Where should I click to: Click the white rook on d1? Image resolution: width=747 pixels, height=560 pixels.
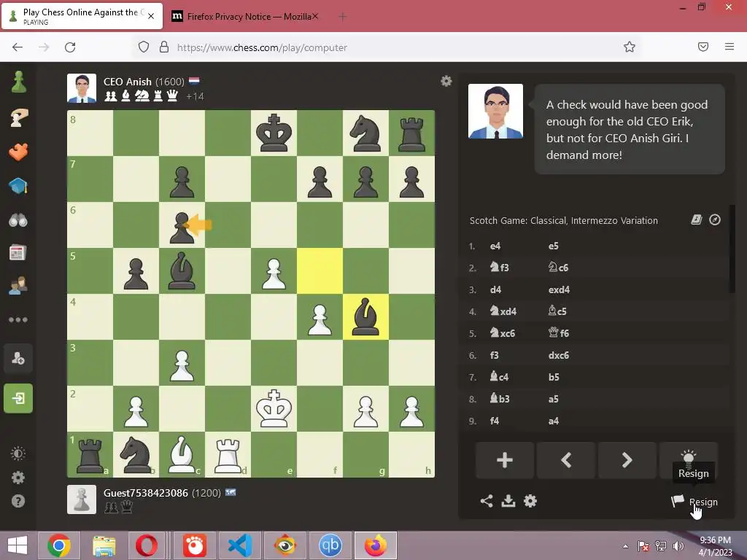[x=228, y=455]
